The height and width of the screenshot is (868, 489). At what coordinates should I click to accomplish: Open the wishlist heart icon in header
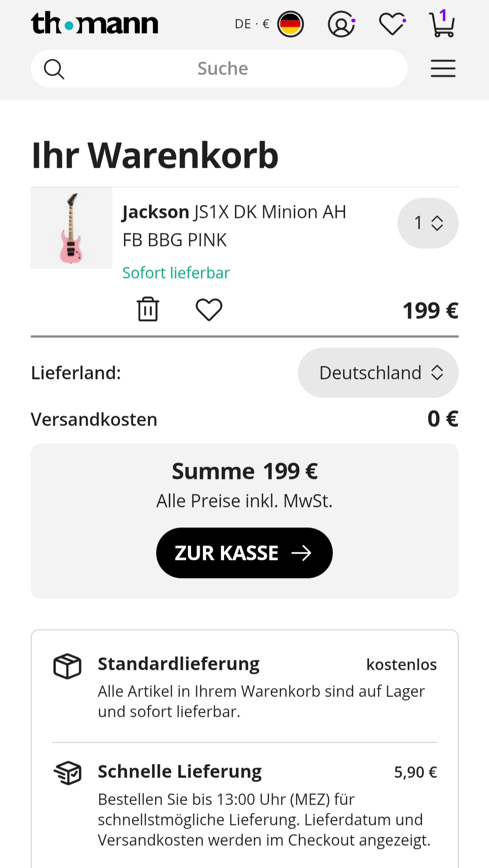(392, 24)
